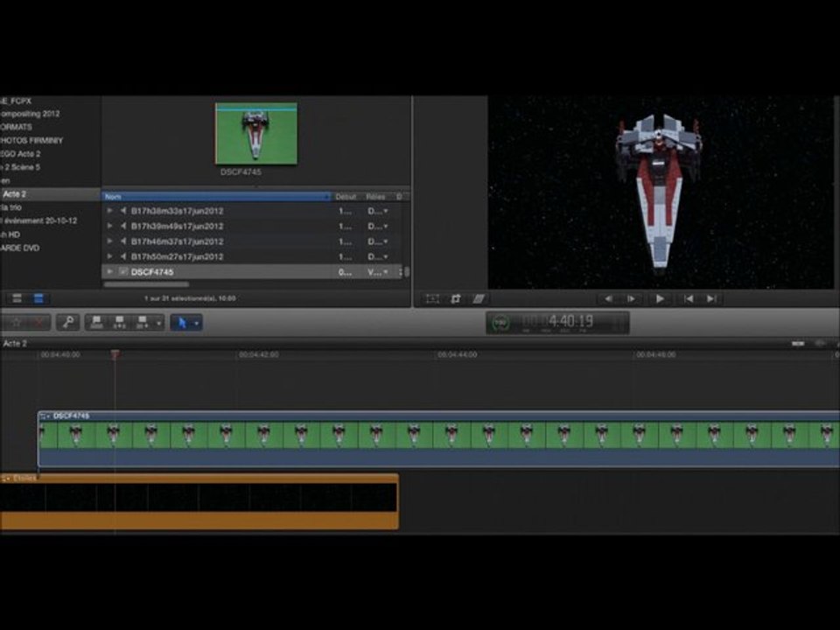Viewport: 840px width, 630px height.
Task: Expand clip B17h46m37s17jun2012
Action: click(x=110, y=241)
